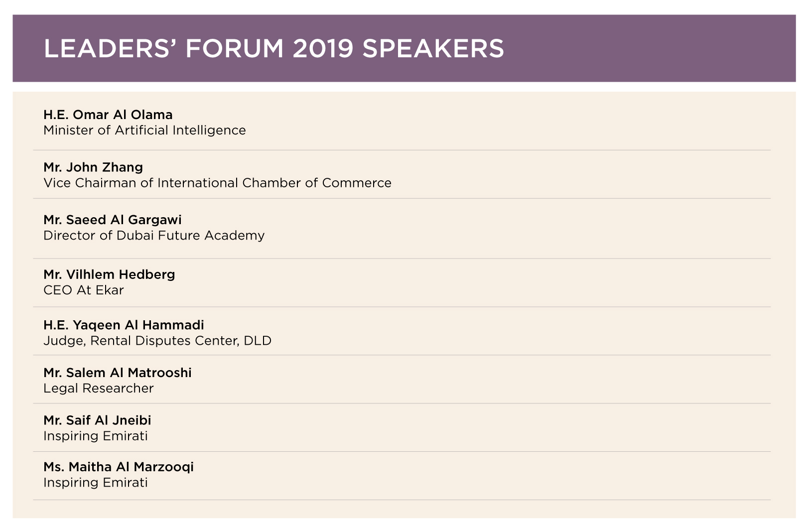Click Inspiring Emirati under Saif Al Jneibi
812x531 pixels.
tap(96, 436)
